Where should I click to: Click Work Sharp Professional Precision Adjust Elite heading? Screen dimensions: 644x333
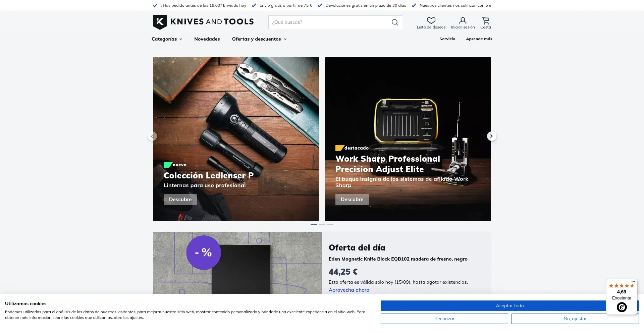pos(388,164)
